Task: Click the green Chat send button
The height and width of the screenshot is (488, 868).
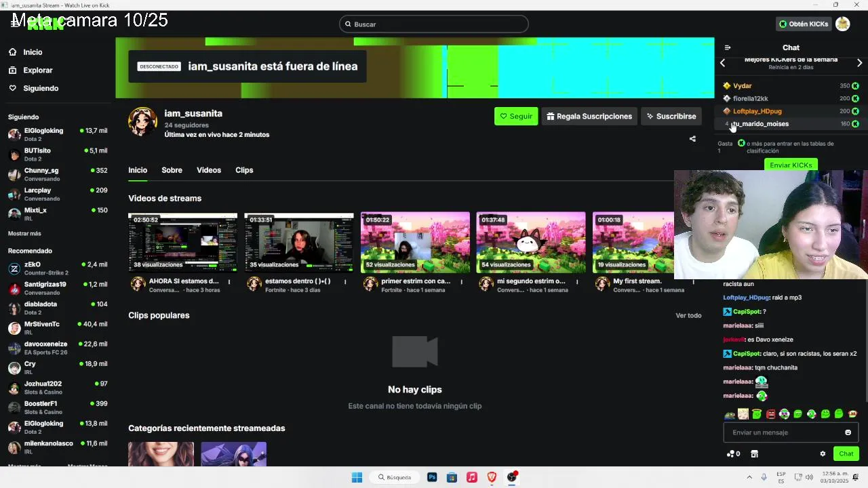Action: [846, 454]
